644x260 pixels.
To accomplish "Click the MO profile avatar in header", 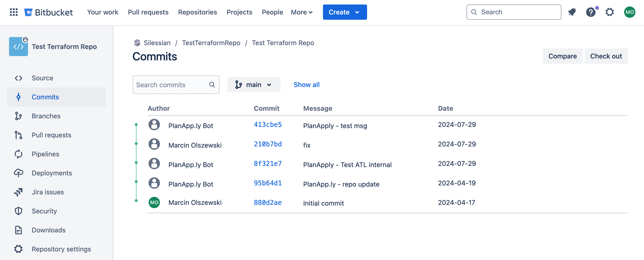I will click(x=629, y=12).
